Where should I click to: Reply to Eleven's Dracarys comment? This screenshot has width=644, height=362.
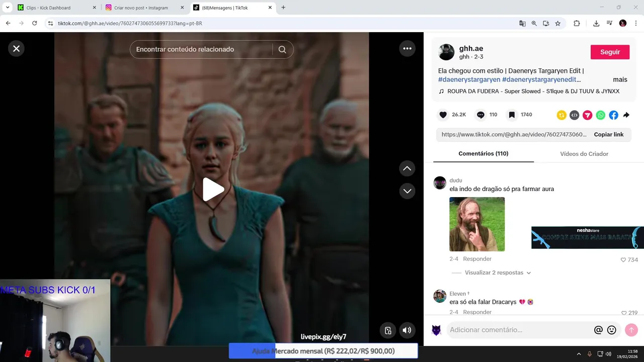coord(477,312)
